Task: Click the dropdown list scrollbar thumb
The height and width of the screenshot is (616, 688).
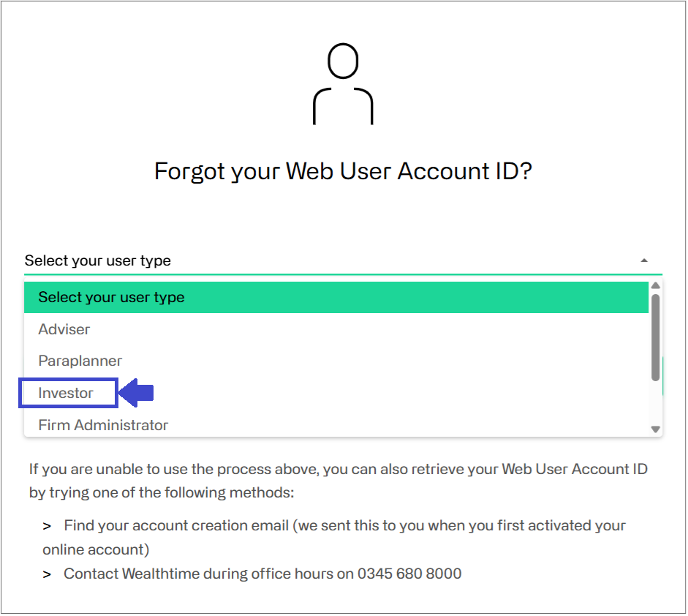Action: click(656, 337)
